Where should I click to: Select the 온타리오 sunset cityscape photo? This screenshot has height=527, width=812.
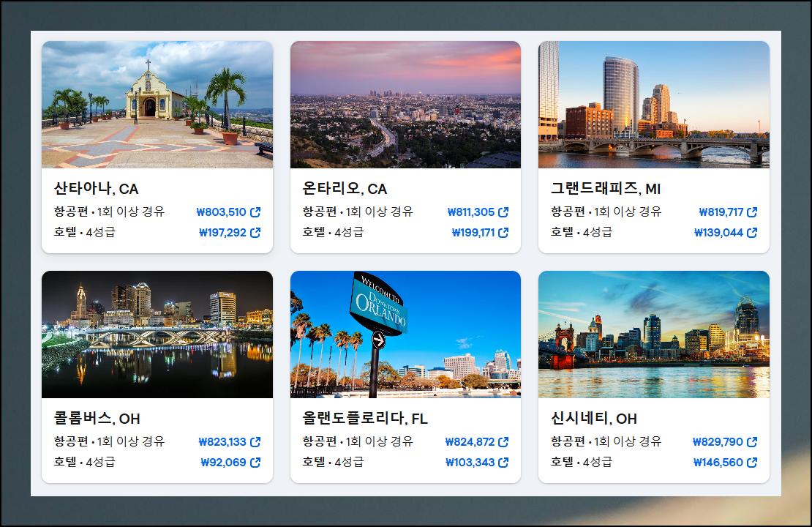point(405,105)
